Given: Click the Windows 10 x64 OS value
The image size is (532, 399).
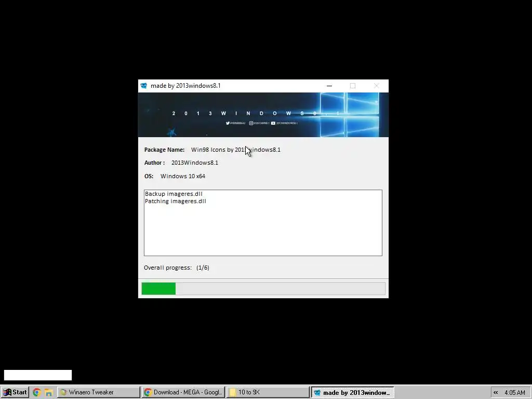Looking at the screenshot, I should pos(183,176).
